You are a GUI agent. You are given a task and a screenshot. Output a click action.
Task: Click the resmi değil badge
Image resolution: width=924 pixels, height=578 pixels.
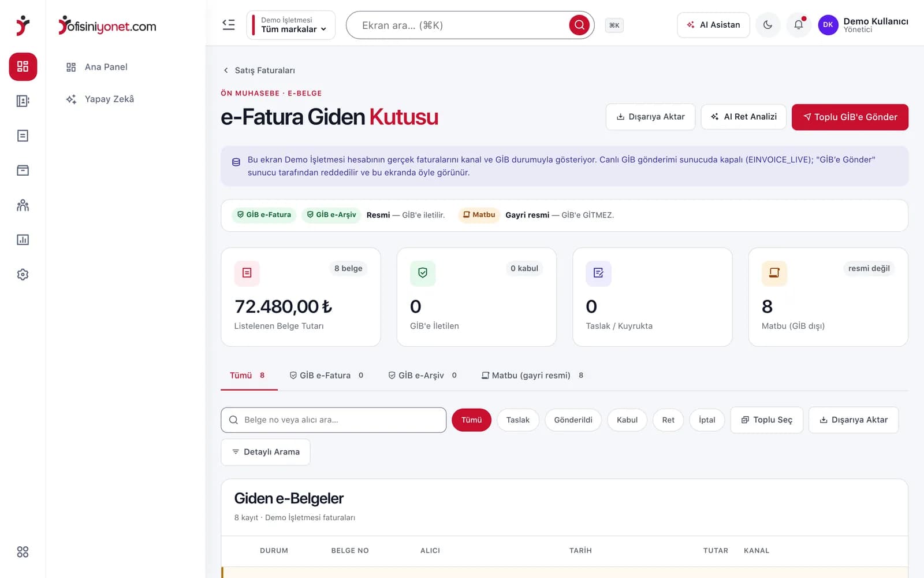(x=869, y=268)
